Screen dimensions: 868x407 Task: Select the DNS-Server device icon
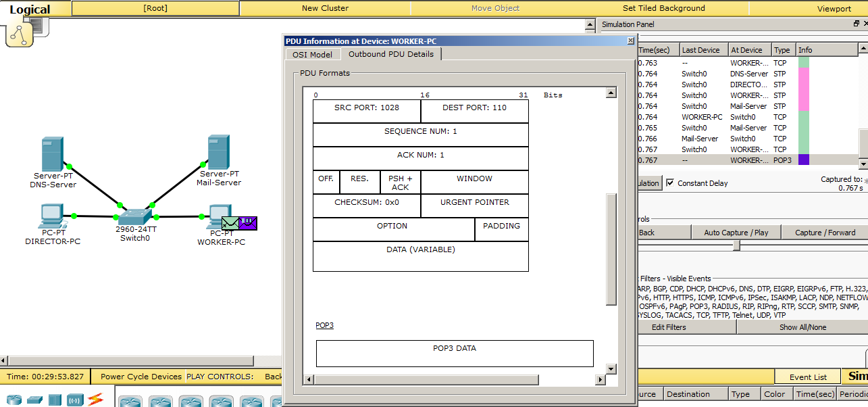[53, 154]
